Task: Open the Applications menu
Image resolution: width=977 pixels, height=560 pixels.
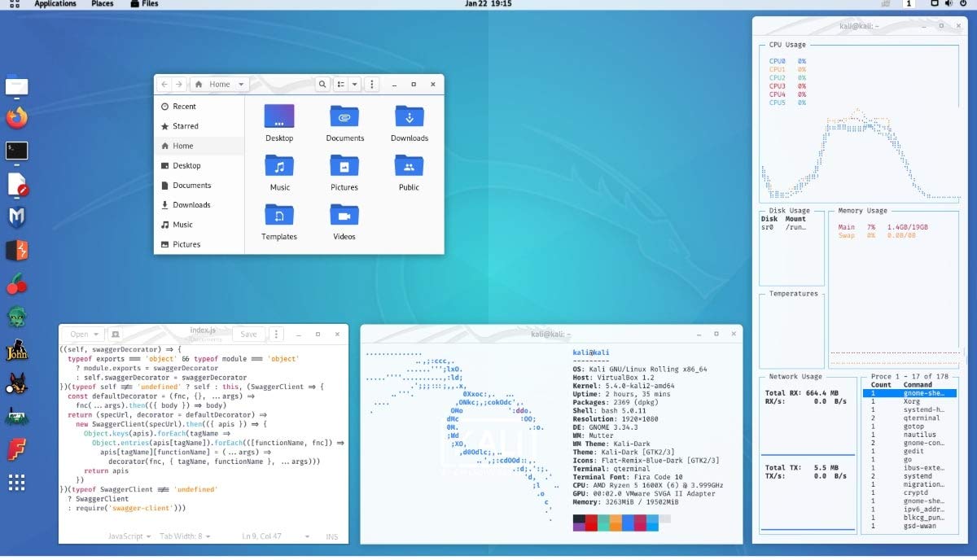Action: pyautogui.click(x=55, y=4)
